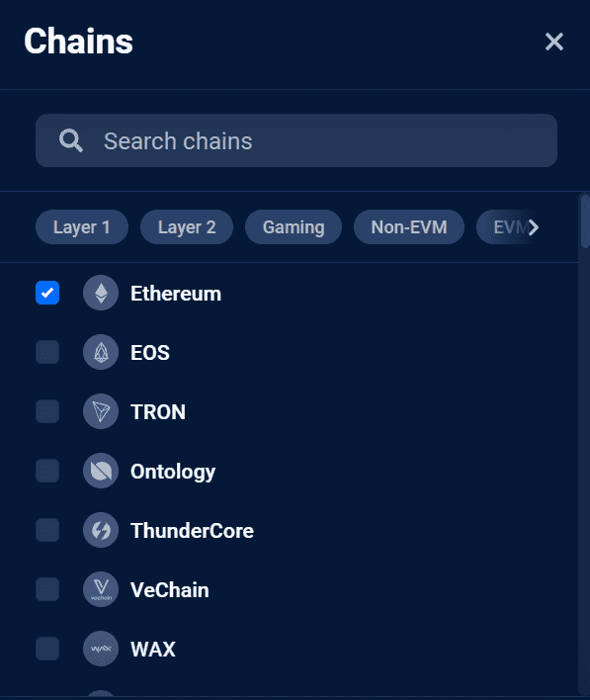The width and height of the screenshot is (590, 700).
Task: Select the Non-EVM filter chip
Action: pyautogui.click(x=409, y=227)
